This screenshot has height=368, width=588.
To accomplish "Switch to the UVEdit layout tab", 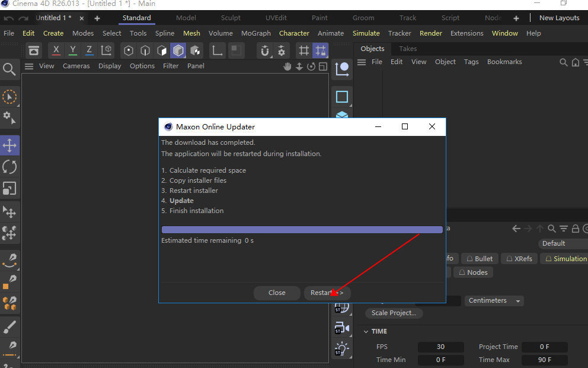I will (x=276, y=18).
